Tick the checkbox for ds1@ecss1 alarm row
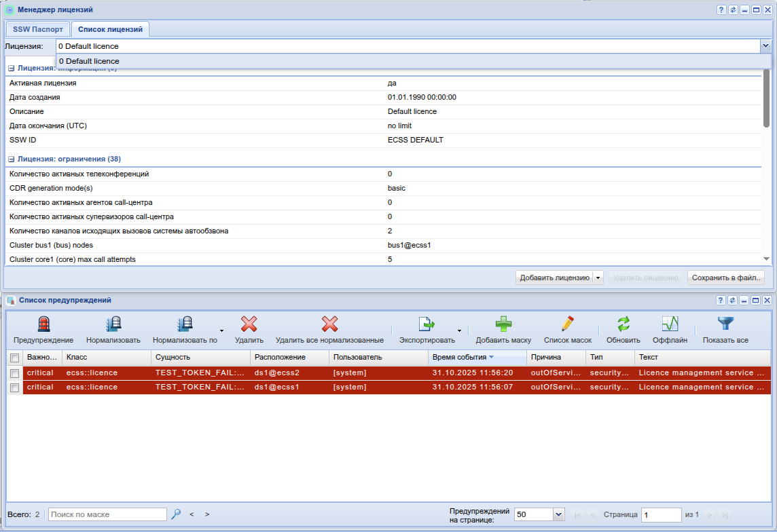 click(x=14, y=387)
